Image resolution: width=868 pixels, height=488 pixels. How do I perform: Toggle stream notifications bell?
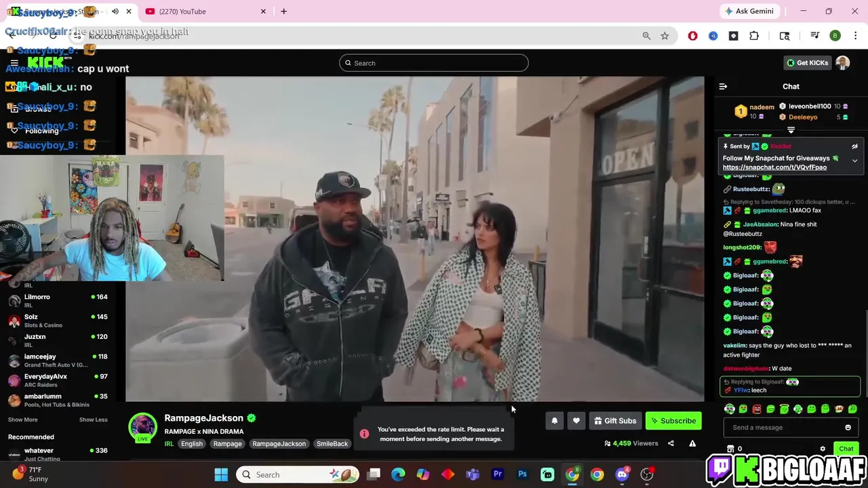pyautogui.click(x=554, y=421)
